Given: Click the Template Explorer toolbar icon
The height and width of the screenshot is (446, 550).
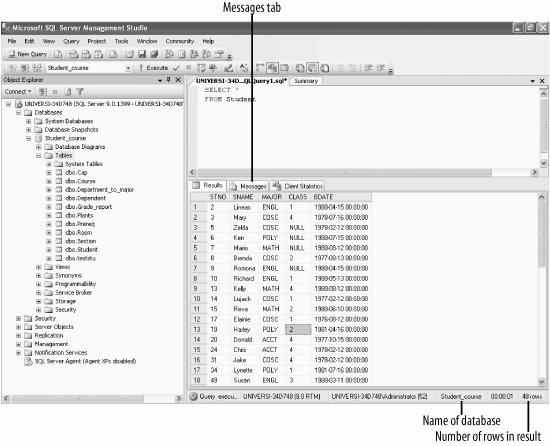Looking at the screenshot, I should [x=206, y=54].
